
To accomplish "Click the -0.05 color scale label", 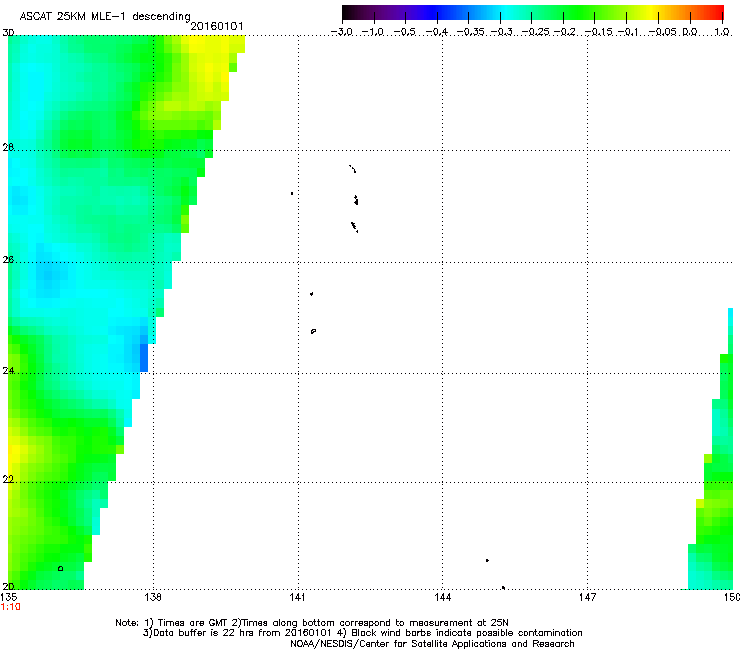I will tap(663, 32).
